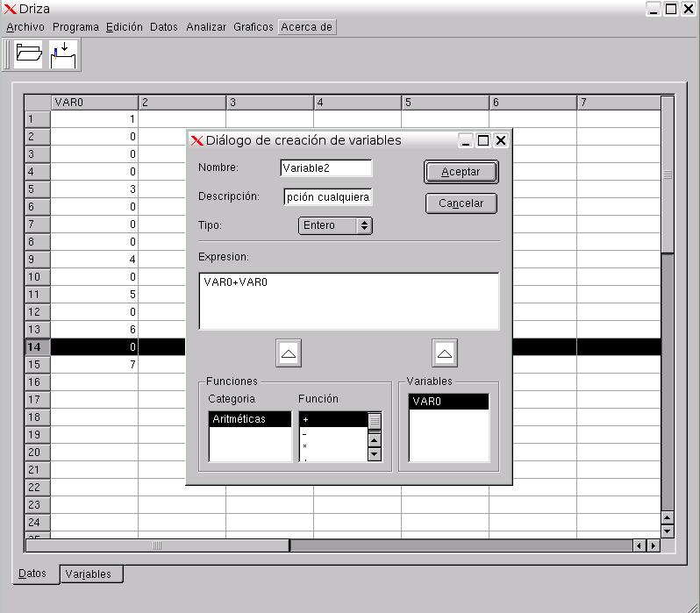
Task: Click column header 5 in spreadsheet
Action: [446, 103]
